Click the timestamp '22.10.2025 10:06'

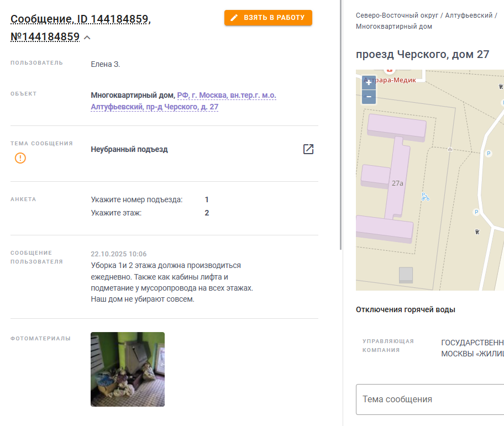(119, 254)
